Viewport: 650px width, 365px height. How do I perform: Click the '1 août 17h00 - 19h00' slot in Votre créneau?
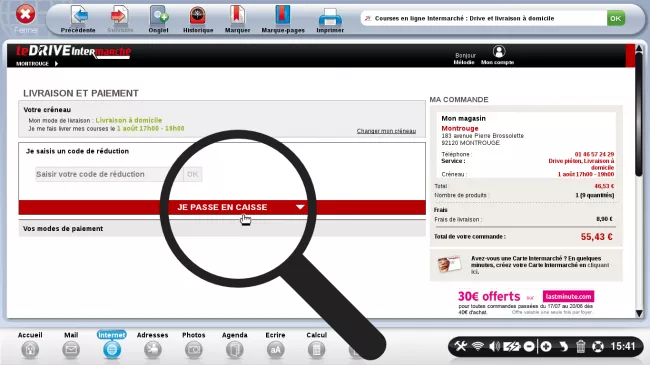click(150, 129)
